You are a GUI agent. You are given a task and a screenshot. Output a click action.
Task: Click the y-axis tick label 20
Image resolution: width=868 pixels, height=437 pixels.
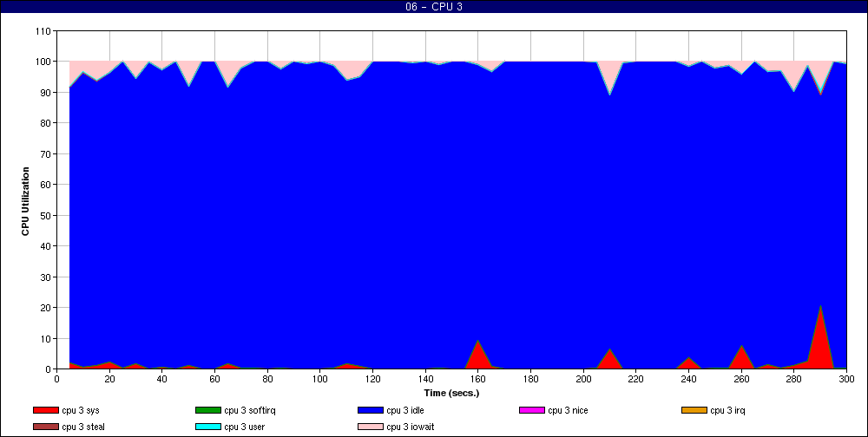pos(46,308)
